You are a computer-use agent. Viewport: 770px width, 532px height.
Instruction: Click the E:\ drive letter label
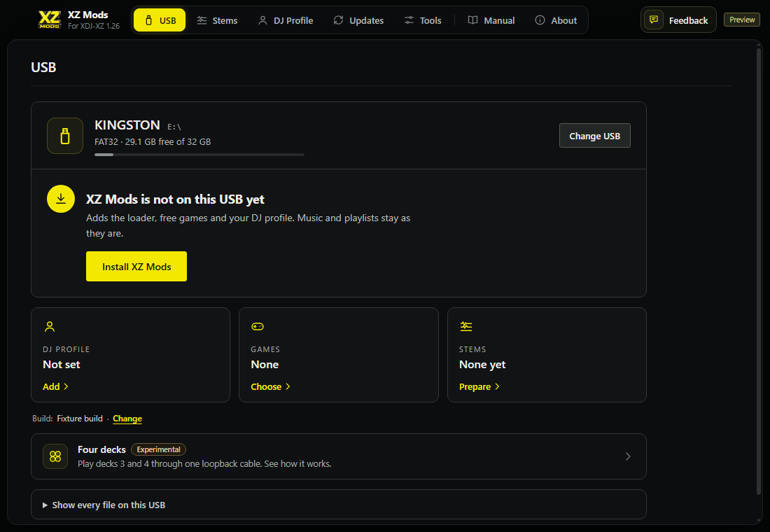(x=174, y=127)
